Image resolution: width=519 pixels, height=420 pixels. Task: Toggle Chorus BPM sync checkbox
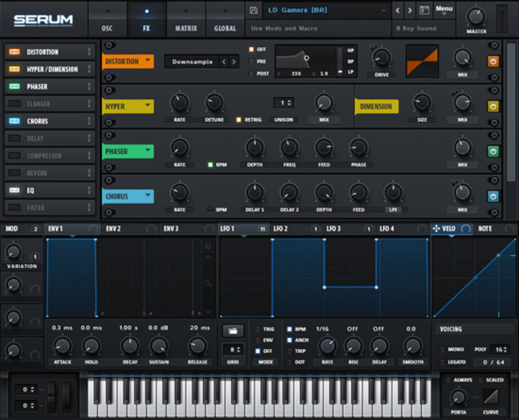coord(210,210)
